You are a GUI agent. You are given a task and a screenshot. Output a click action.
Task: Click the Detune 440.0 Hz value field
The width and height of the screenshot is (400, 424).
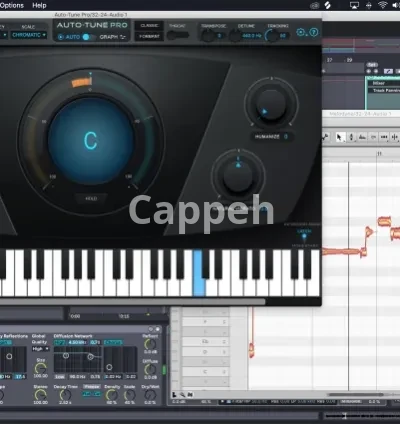(x=252, y=35)
